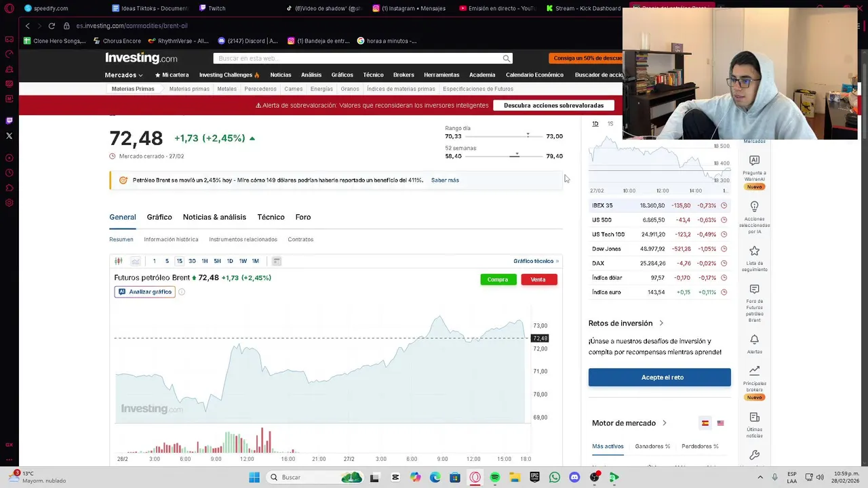Viewport: 868px width, 488px height.
Task: Open Acciones seleccionadas por IA lightbulb icon
Action: pyautogui.click(x=754, y=206)
